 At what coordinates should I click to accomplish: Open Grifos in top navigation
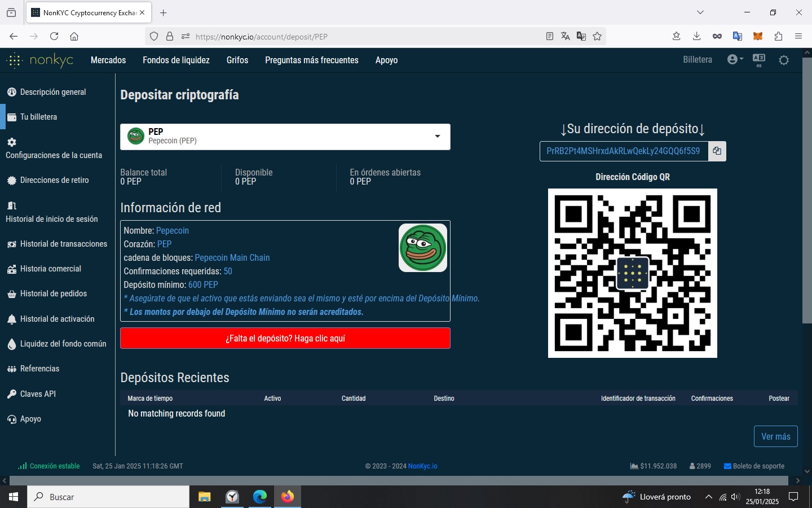click(x=237, y=60)
